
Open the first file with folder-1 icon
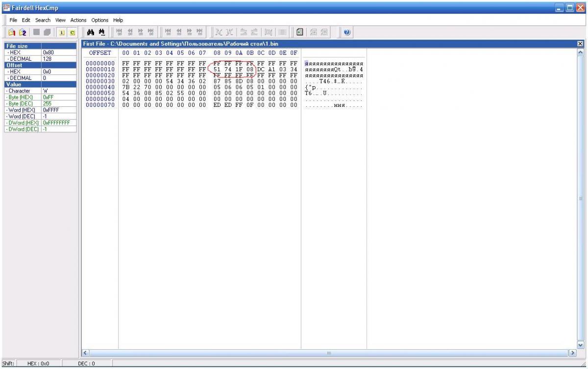point(12,32)
